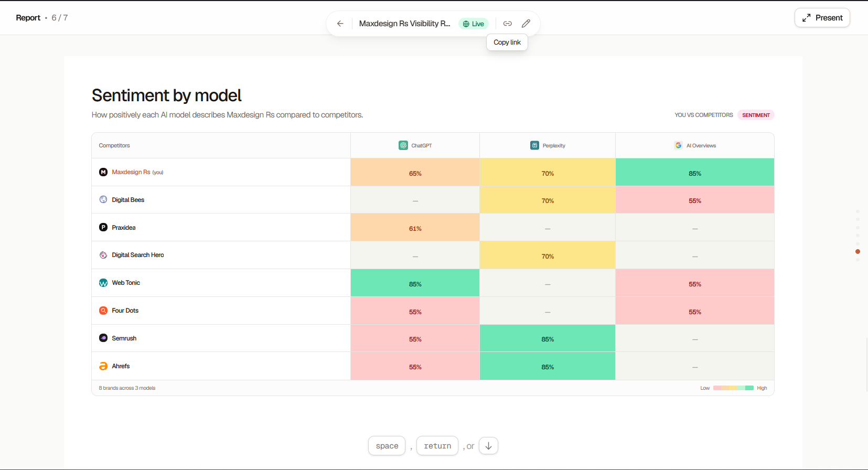868x470 pixels.
Task: Click the edit pencil icon
Action: click(526, 24)
